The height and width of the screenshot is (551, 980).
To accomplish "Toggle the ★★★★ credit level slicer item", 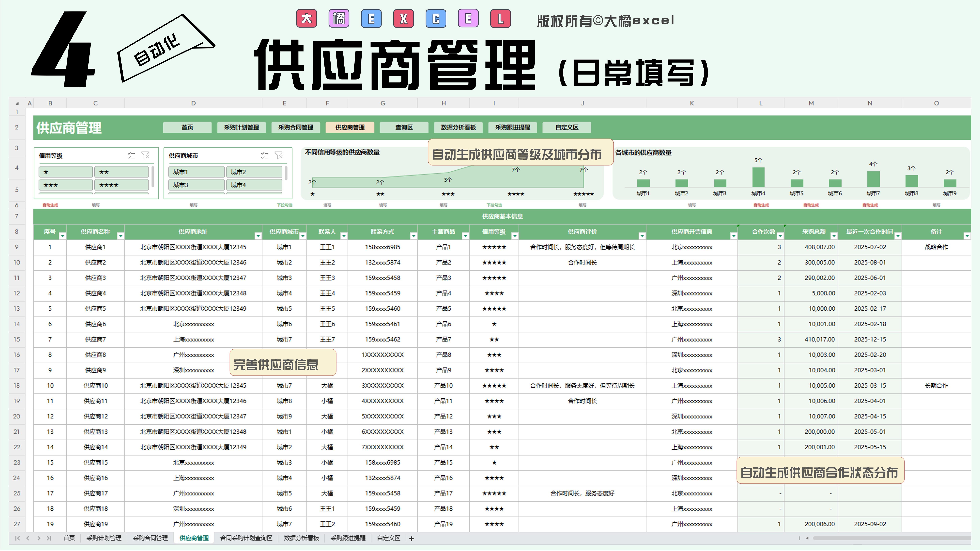I will (121, 185).
